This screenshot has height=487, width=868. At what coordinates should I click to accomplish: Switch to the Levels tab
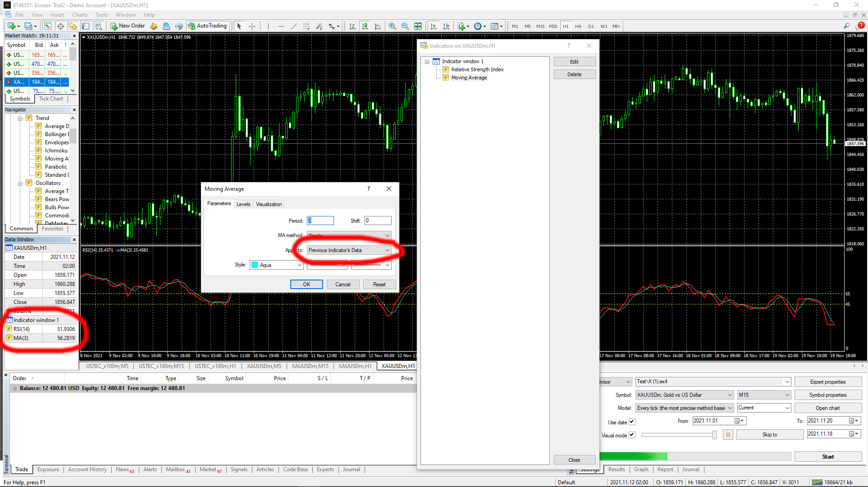pos(243,204)
